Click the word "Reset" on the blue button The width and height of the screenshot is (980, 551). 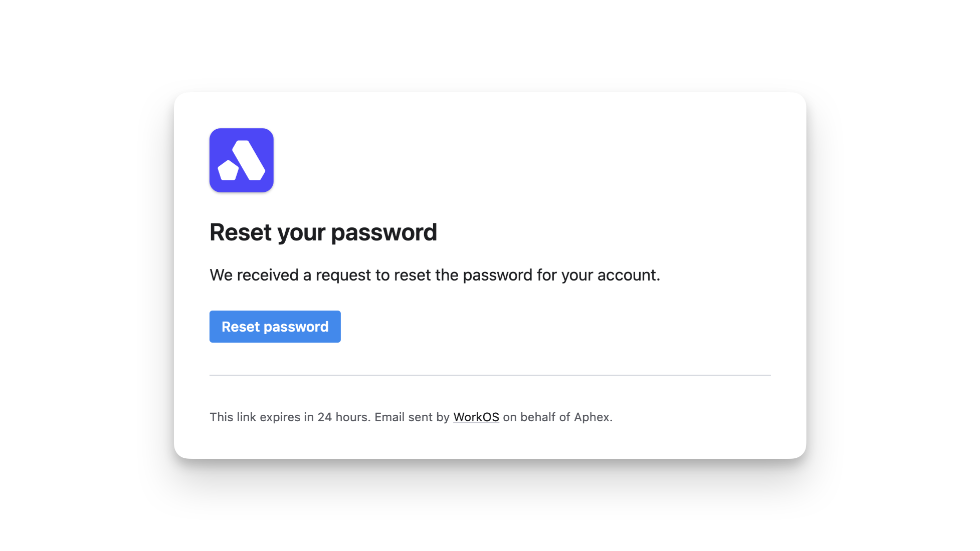[241, 327]
